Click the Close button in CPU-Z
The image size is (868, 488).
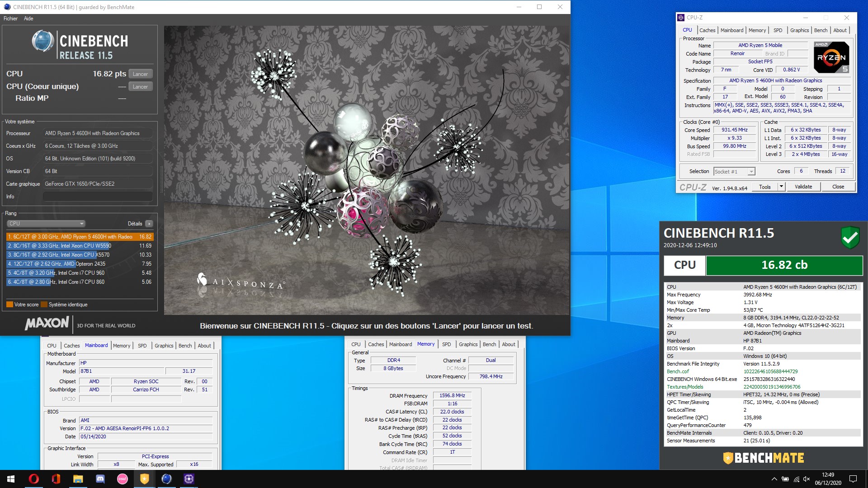tap(838, 187)
